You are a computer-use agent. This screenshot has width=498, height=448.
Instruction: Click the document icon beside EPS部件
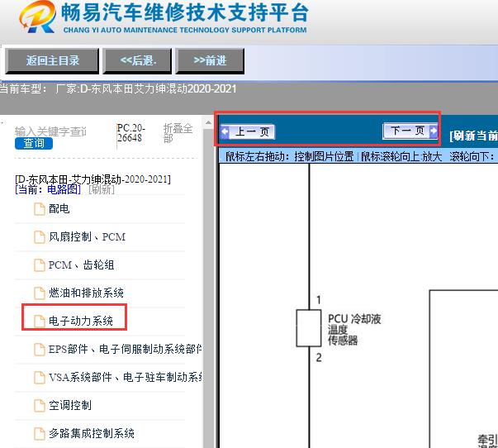pos(40,350)
